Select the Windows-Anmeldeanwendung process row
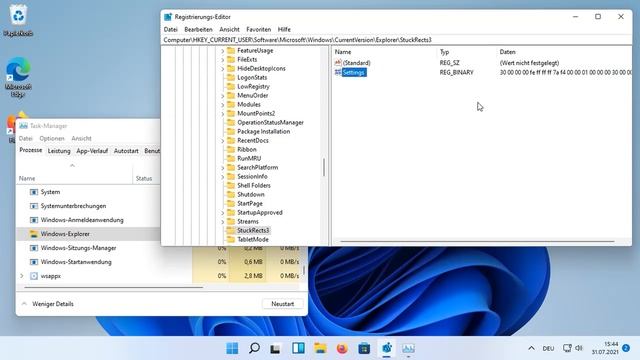This screenshot has height=360, width=640. 88,220
